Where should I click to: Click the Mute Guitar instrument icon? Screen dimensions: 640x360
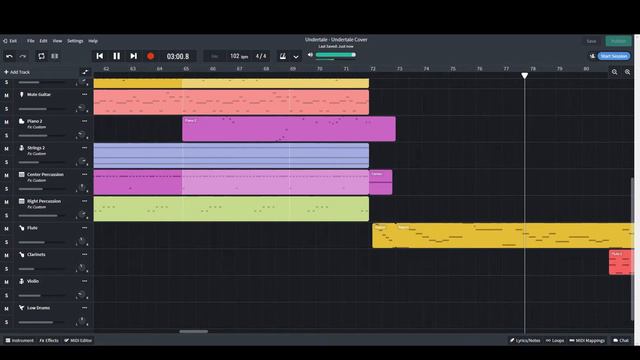pyautogui.click(x=22, y=94)
